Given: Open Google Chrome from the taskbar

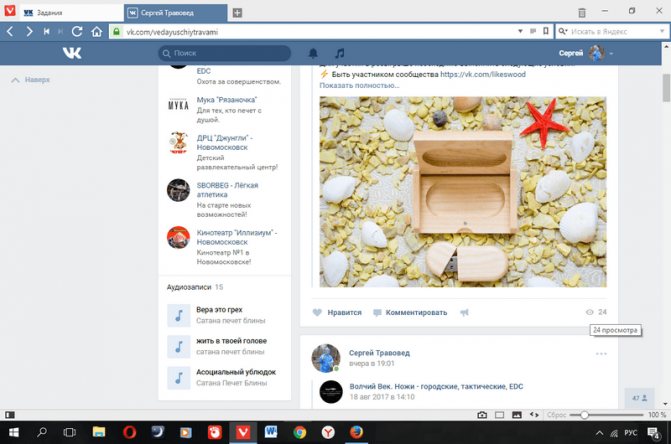Looking at the screenshot, I should [300, 433].
